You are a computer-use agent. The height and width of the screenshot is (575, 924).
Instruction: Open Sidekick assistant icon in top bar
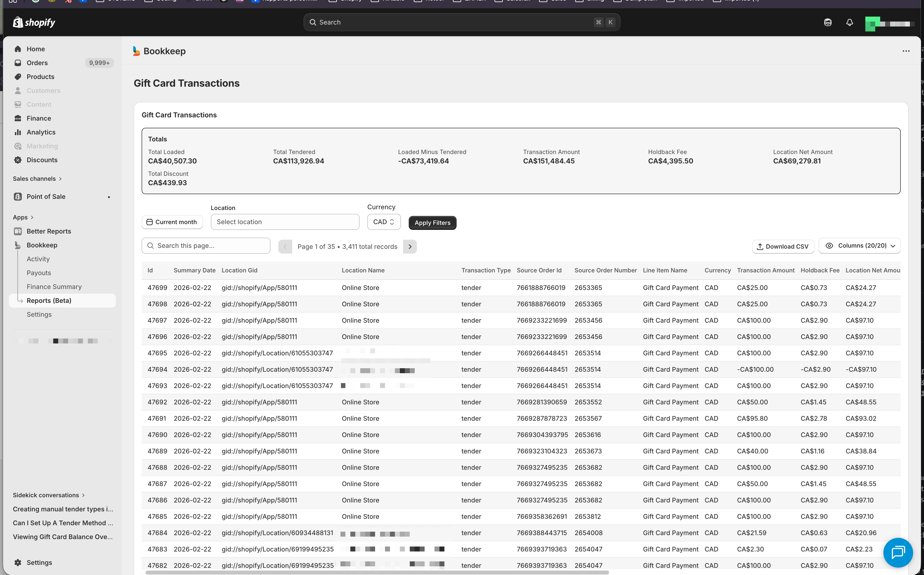coord(828,23)
